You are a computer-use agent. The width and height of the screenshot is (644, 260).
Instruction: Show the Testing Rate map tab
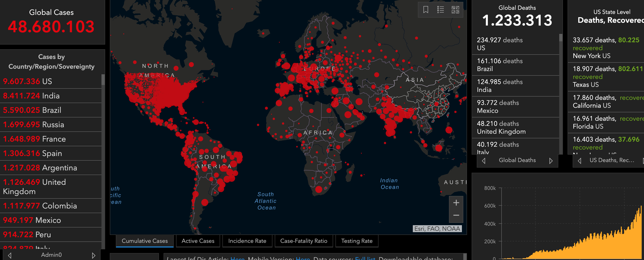tap(357, 241)
